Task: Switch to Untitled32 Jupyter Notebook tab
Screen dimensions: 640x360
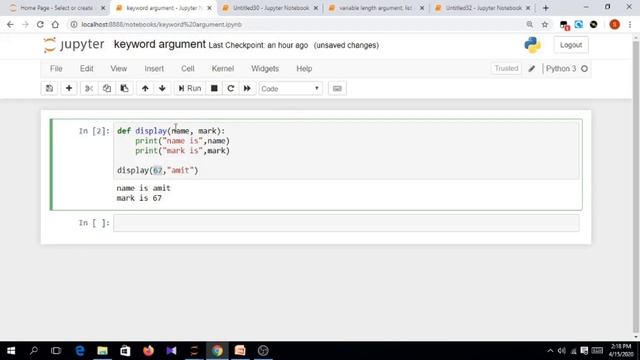Action: point(483,8)
